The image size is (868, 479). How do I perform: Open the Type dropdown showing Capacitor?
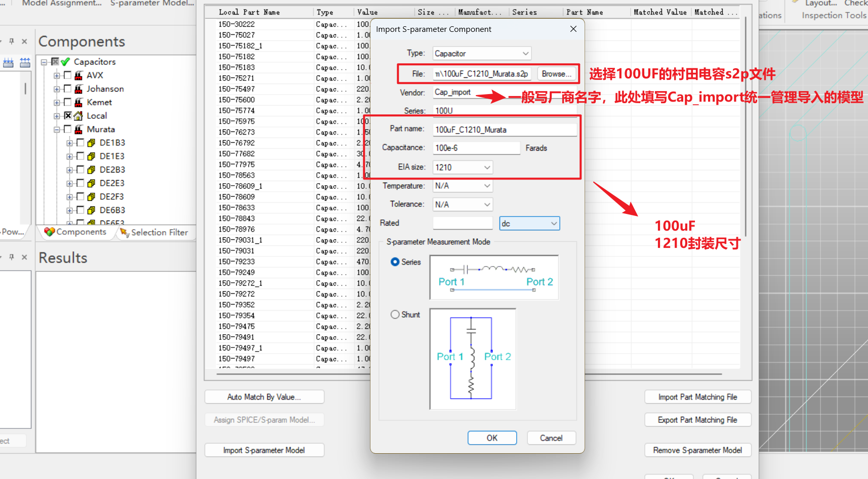click(x=481, y=54)
